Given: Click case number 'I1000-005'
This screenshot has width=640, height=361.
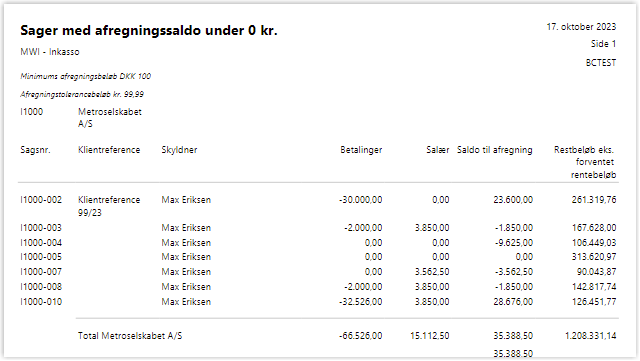Looking at the screenshot, I should tap(41, 257).
